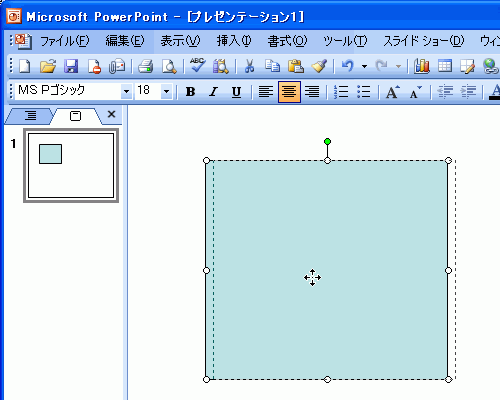The height and width of the screenshot is (400, 500).
Task: Close the slides pane with X
Action: [x=111, y=114]
